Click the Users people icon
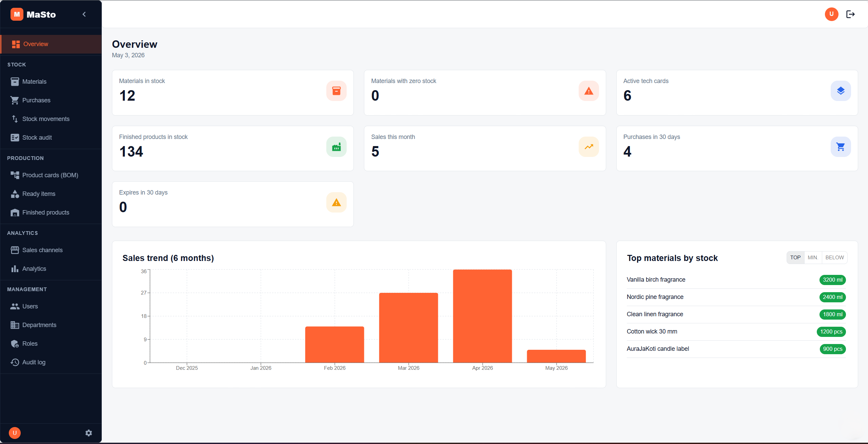Screen dimensions: 868x444 click(15, 306)
